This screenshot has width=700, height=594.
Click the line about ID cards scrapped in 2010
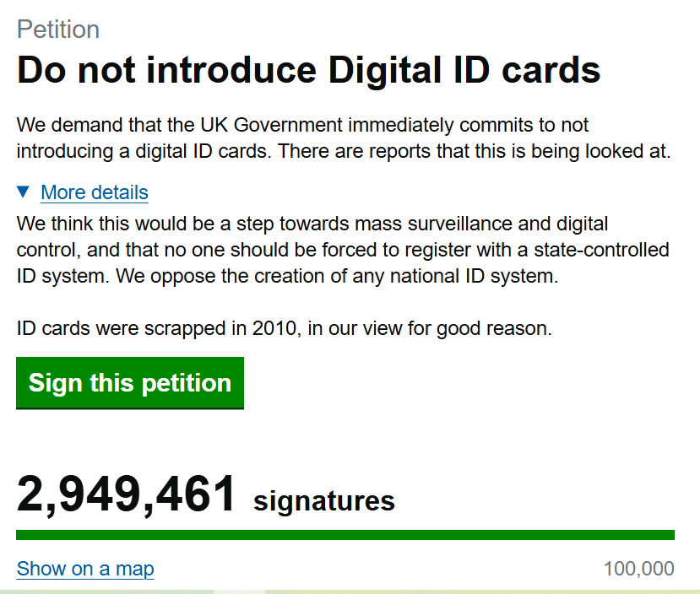(284, 328)
